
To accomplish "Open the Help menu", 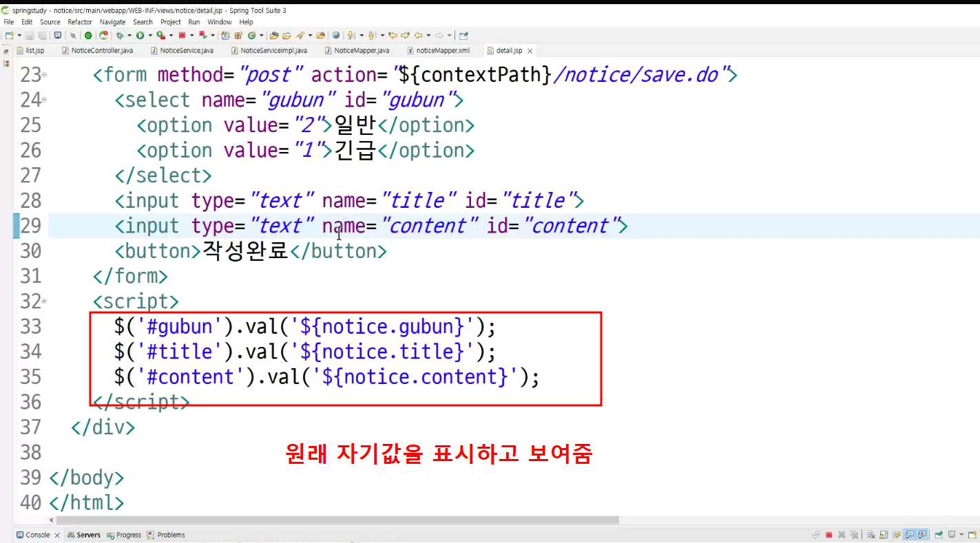I will (x=246, y=22).
